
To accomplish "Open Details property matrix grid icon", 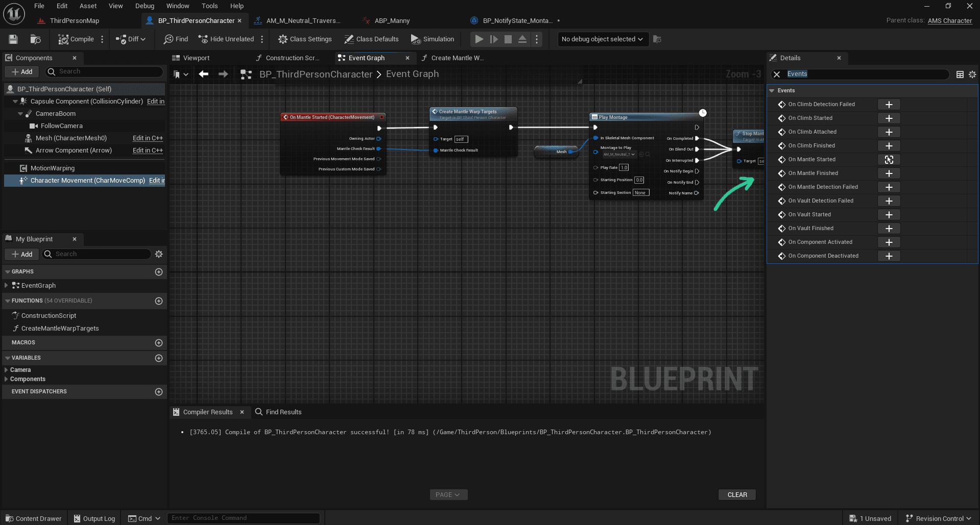I will coord(960,74).
